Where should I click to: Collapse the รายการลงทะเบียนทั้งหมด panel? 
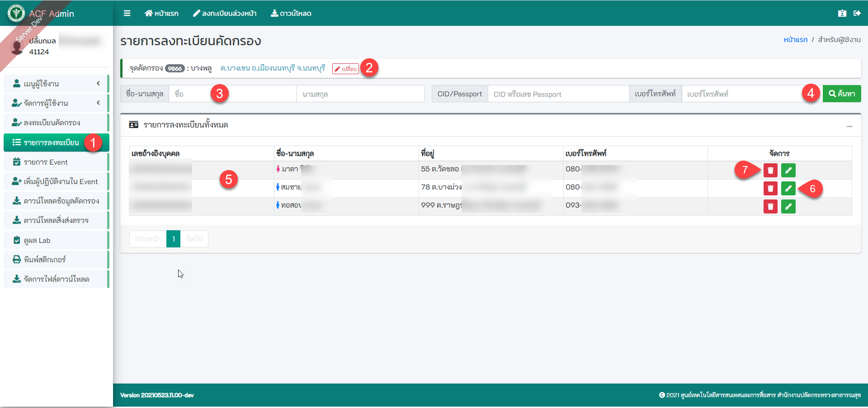click(x=849, y=126)
